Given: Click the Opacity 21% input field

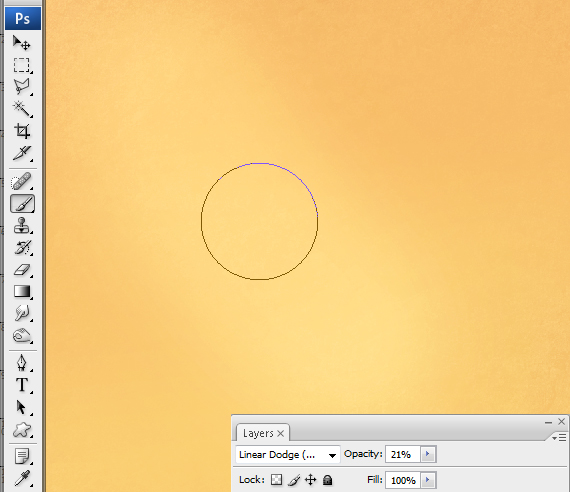Looking at the screenshot, I should pos(402,454).
